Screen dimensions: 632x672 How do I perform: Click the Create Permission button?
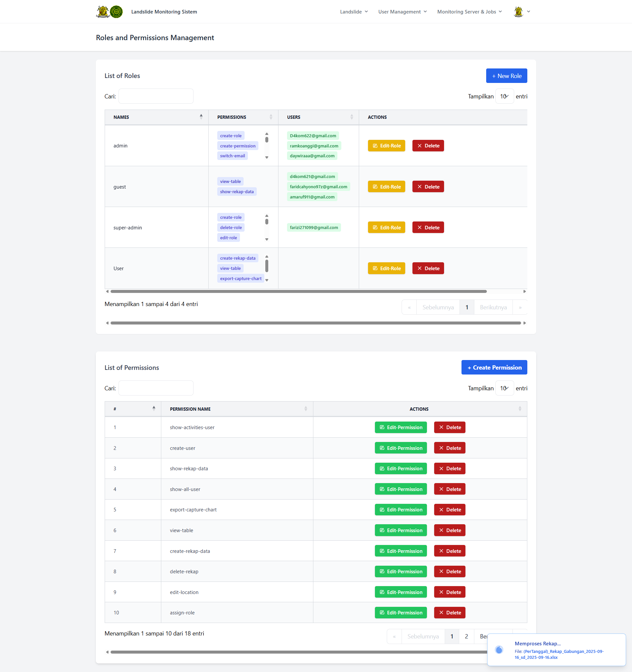point(494,368)
